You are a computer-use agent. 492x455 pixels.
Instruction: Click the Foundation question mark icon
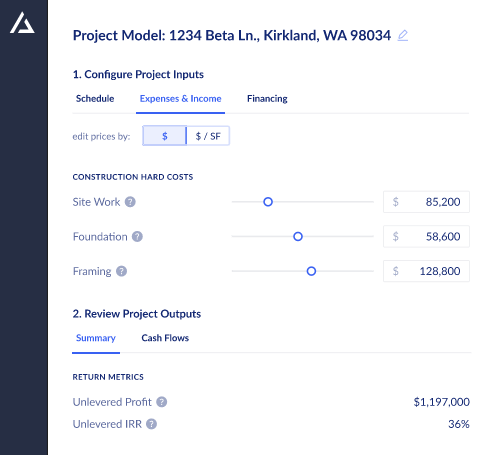pos(137,237)
